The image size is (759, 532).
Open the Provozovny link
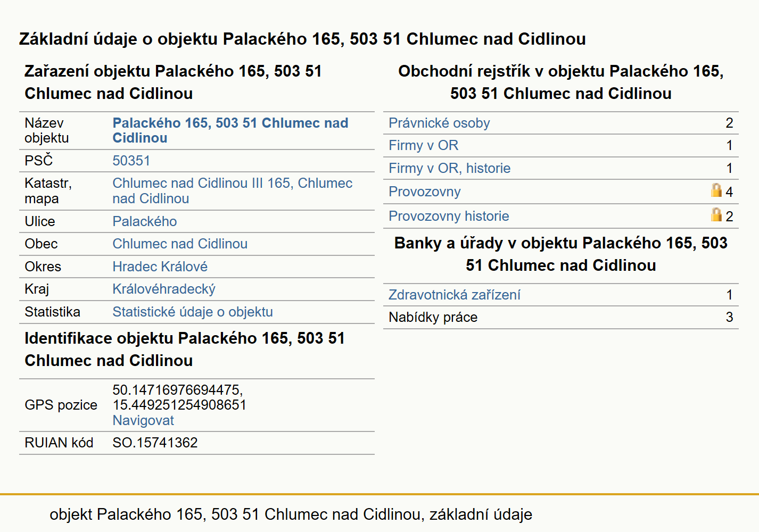pos(424,192)
